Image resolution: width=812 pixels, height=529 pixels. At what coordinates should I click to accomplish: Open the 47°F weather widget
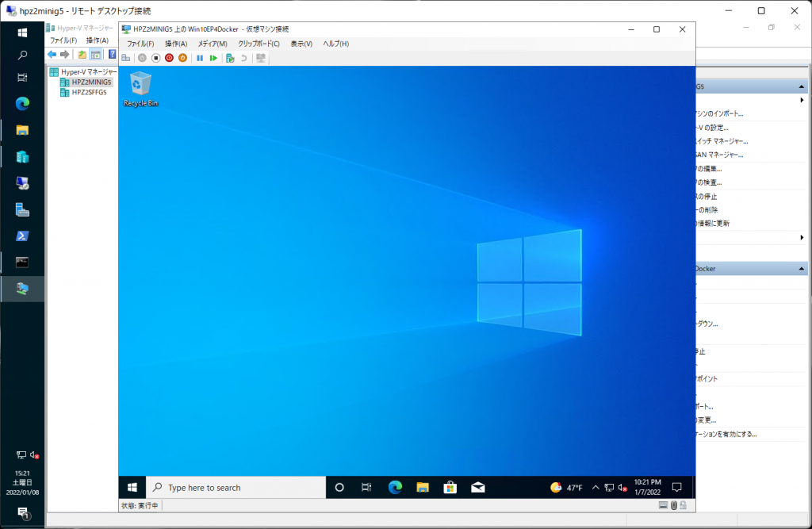point(566,488)
